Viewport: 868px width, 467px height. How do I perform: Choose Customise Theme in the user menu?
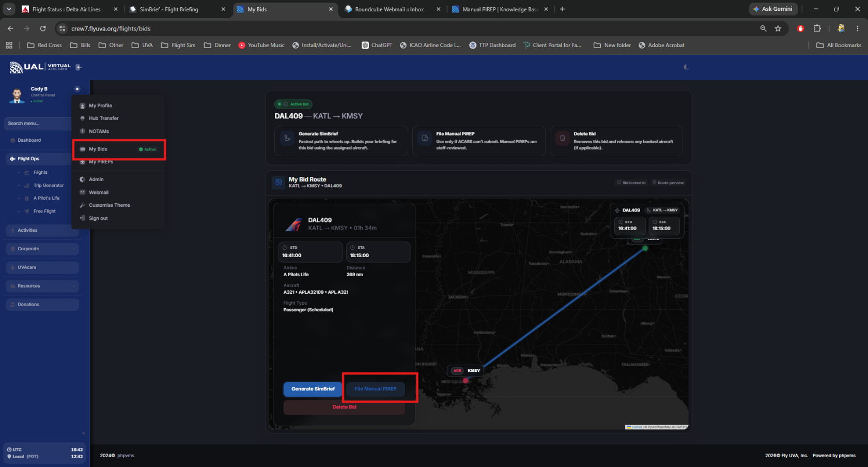coord(109,205)
